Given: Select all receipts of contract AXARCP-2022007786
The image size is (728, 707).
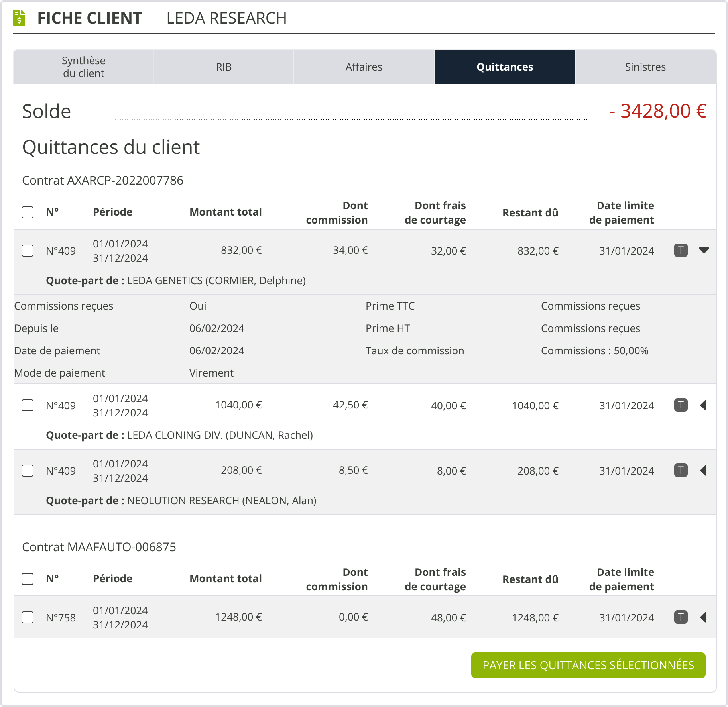Looking at the screenshot, I should 28,212.
